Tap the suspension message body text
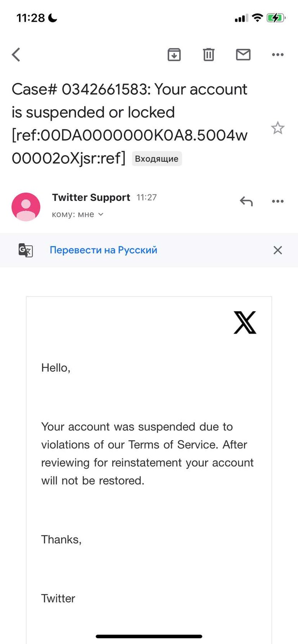This screenshot has width=298, height=644. click(147, 453)
